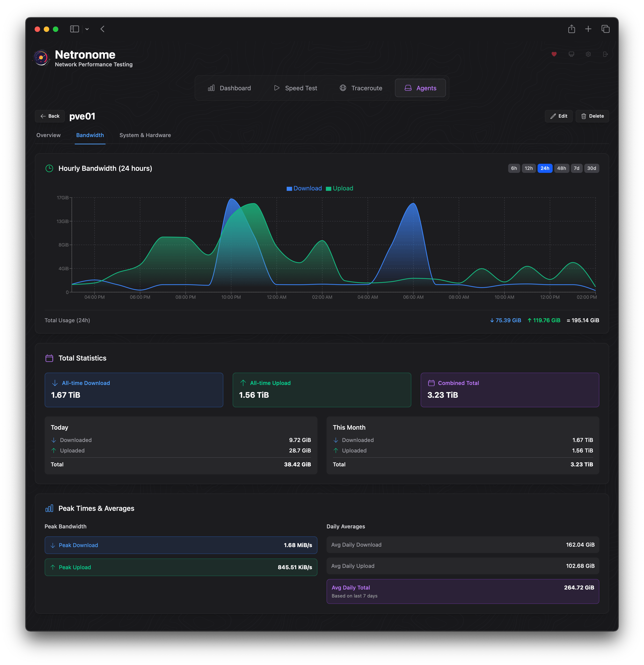Click the calendar icon in Combined Total card
The height and width of the screenshot is (665, 644).
tap(431, 383)
